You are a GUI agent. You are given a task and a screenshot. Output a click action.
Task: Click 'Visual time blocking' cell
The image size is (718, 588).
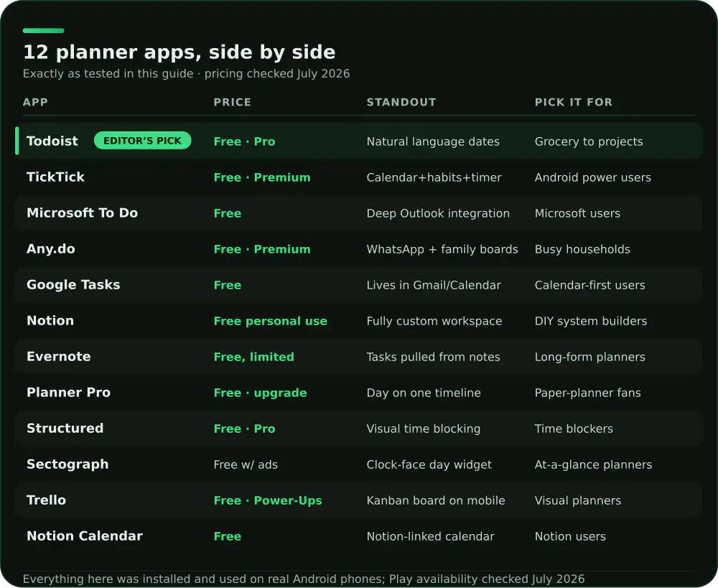click(424, 429)
